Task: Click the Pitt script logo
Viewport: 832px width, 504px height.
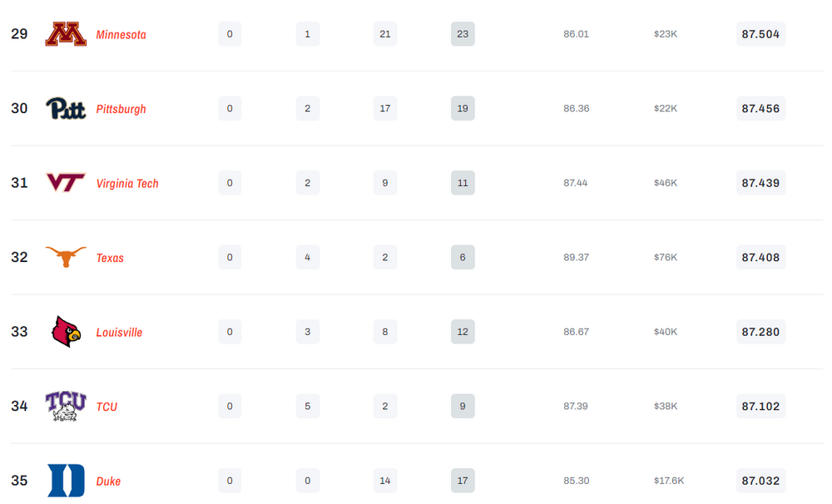Action: (x=65, y=108)
